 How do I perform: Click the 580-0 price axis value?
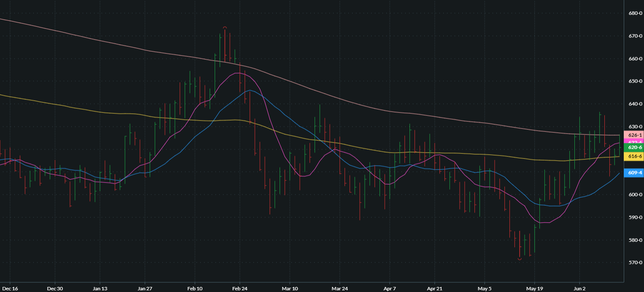(x=635, y=240)
